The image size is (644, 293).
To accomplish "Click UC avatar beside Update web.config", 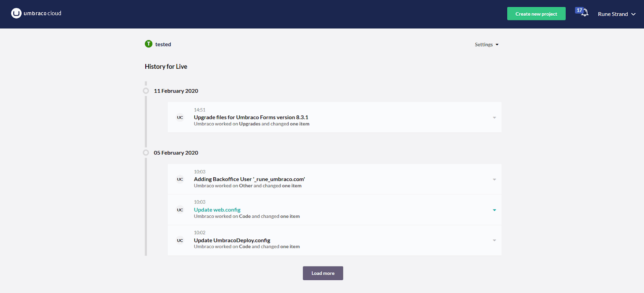I will coord(180,210).
